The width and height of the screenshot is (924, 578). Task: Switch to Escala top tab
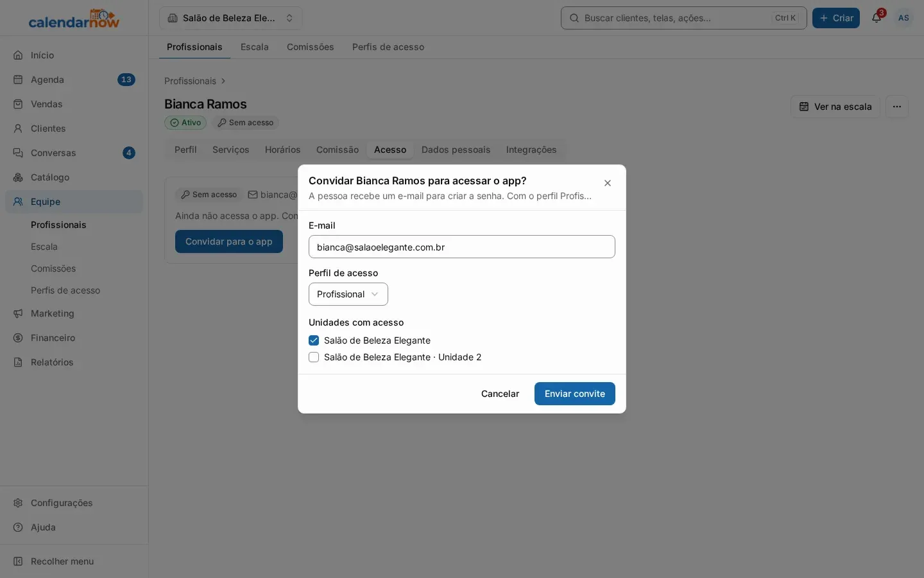(255, 47)
